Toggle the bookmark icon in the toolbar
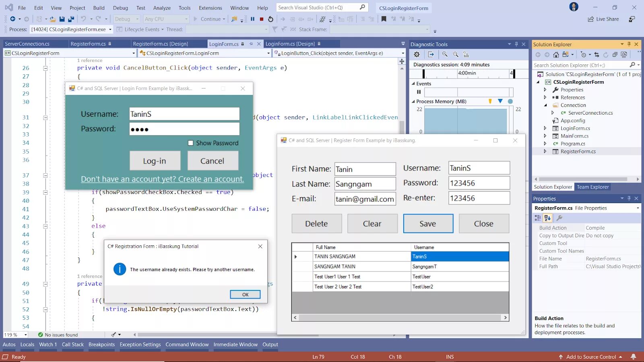The height and width of the screenshot is (362, 644). (x=384, y=19)
